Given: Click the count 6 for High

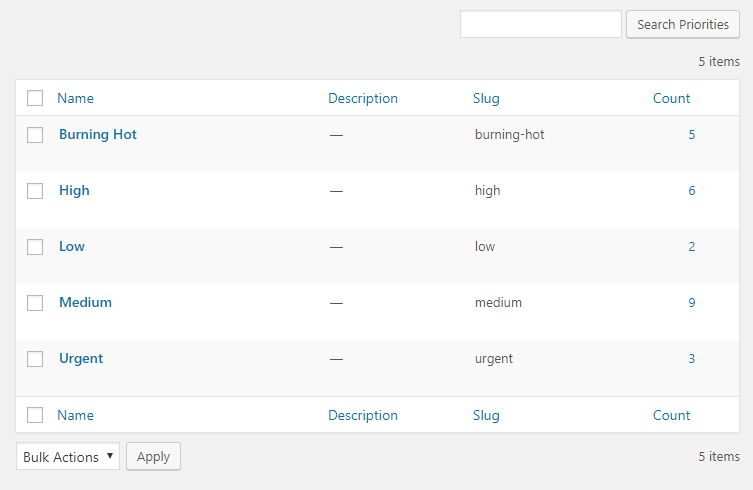Looking at the screenshot, I should pyautogui.click(x=691, y=190).
